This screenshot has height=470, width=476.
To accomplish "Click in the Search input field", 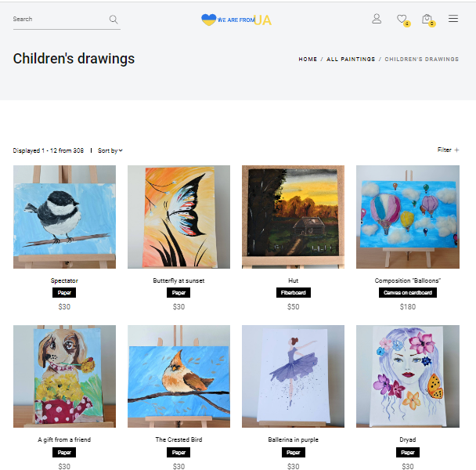I will (60, 19).
